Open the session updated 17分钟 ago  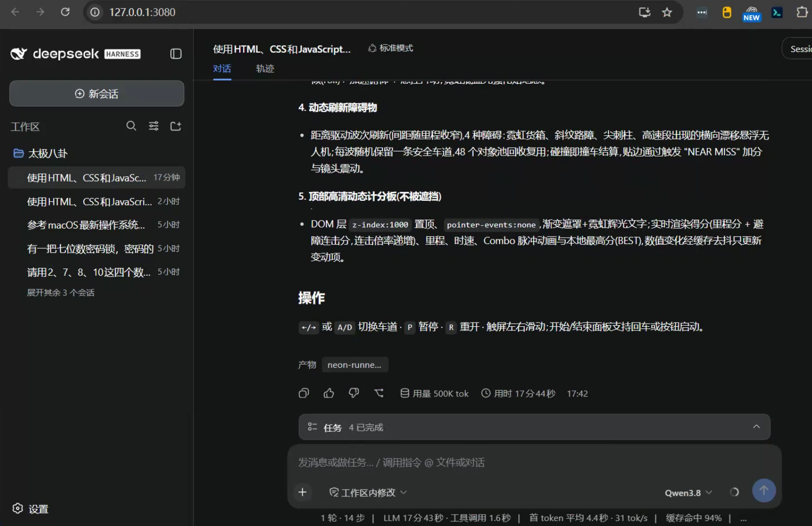pos(97,177)
